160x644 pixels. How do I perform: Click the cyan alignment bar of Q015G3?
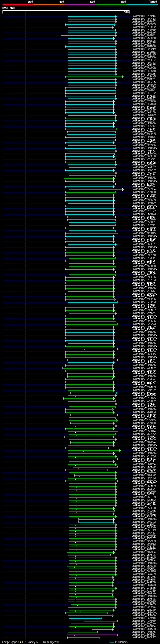pos(103,630)
